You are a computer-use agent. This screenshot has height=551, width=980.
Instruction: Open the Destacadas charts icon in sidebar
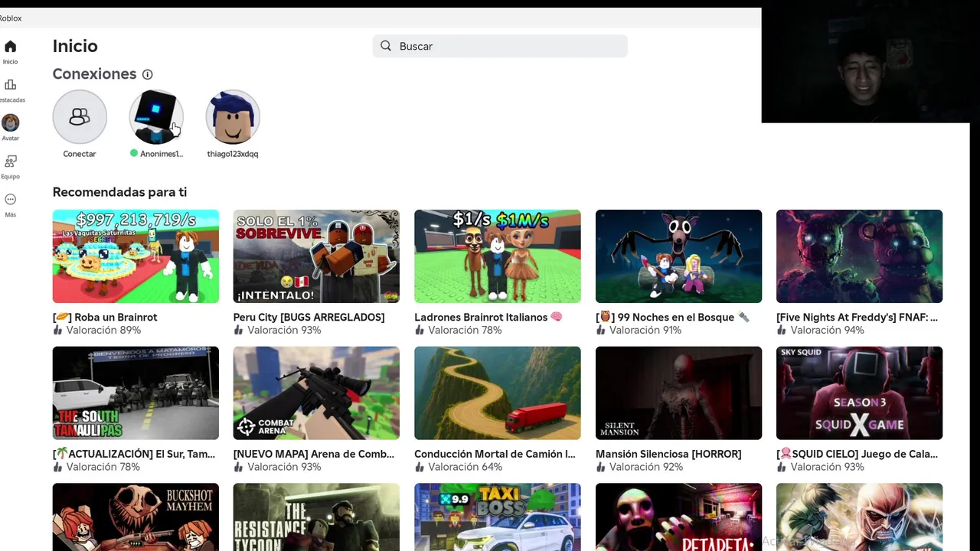coord(10,85)
